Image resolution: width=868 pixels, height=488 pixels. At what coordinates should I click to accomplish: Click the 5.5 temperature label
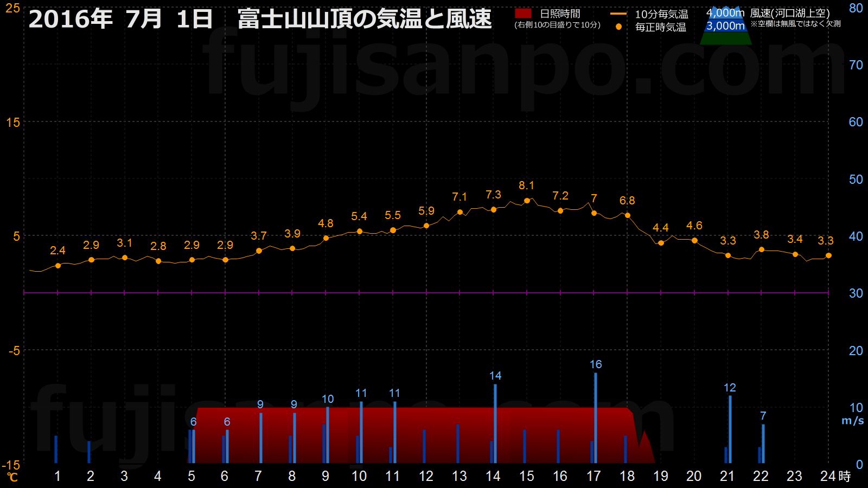click(393, 215)
